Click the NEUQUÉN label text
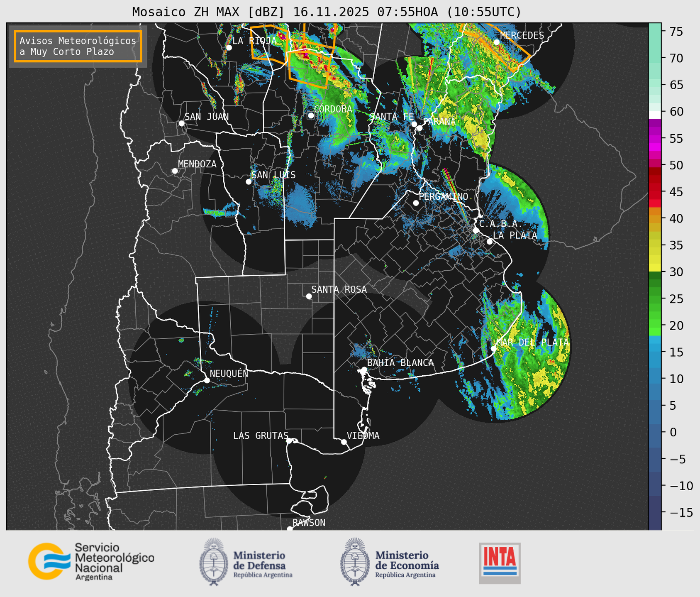 coord(229,373)
